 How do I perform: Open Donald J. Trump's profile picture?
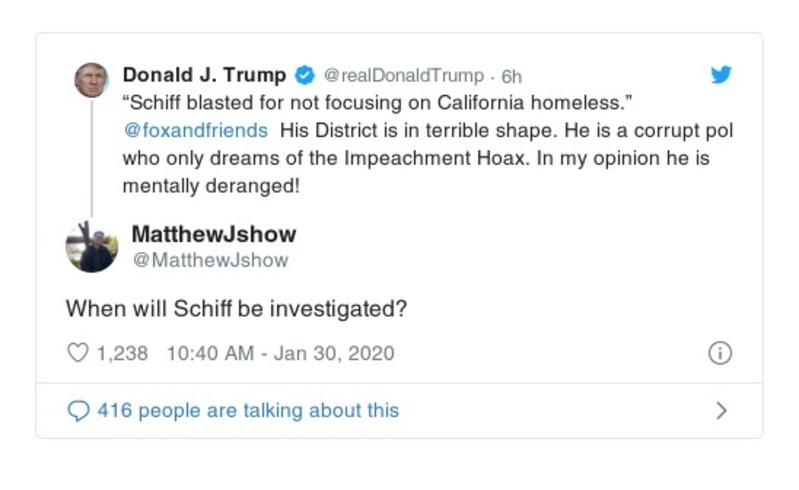pos(91,80)
